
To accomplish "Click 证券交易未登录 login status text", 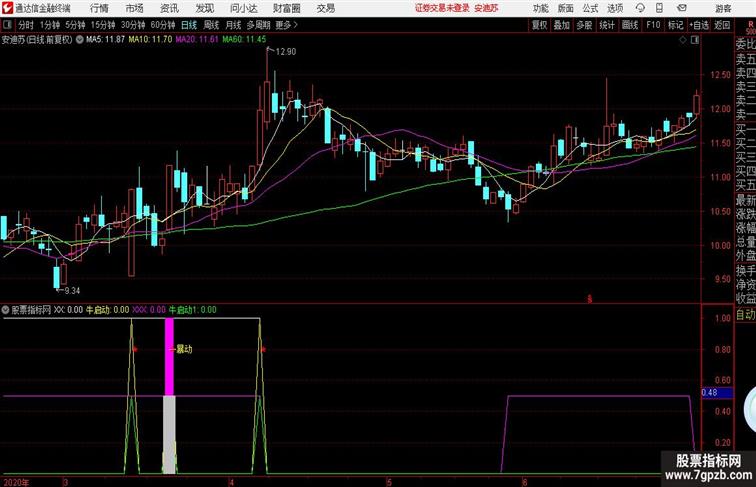I will pos(442,8).
